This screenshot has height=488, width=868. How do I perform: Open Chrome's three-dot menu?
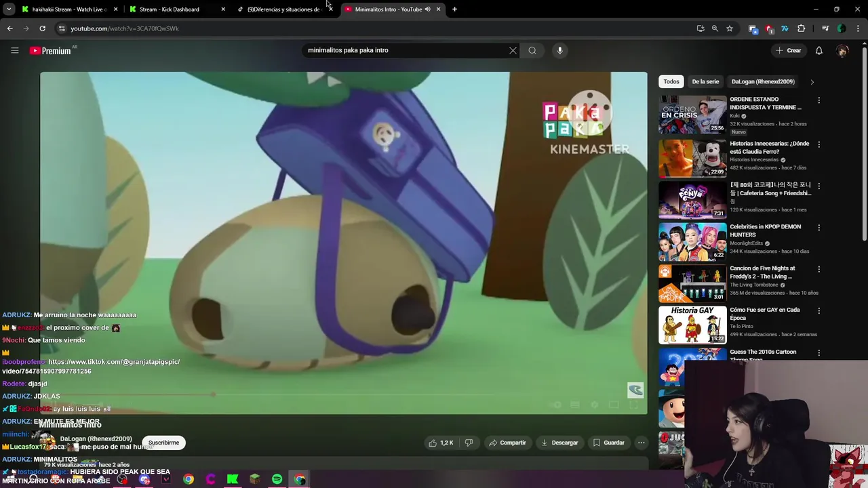858,28
